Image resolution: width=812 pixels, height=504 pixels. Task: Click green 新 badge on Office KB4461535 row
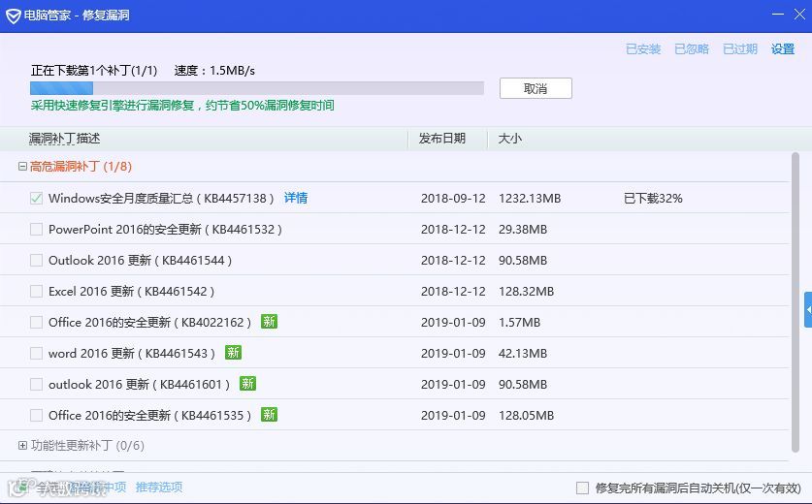pos(269,415)
